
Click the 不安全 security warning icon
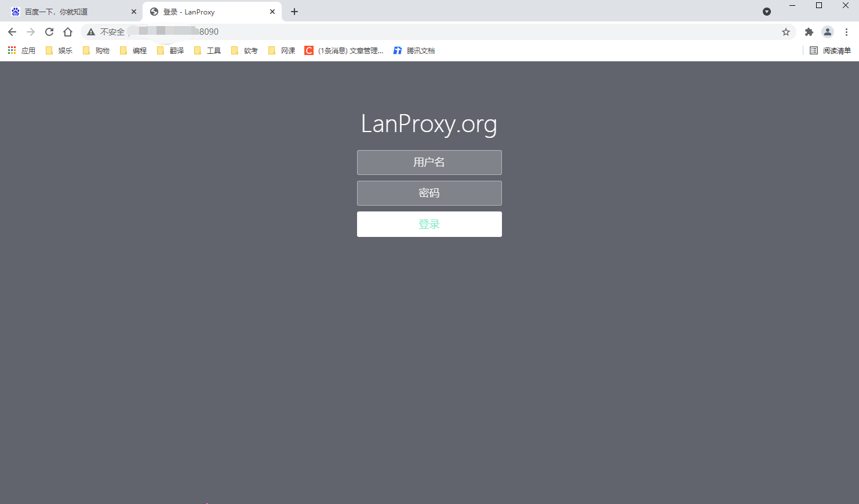point(90,32)
